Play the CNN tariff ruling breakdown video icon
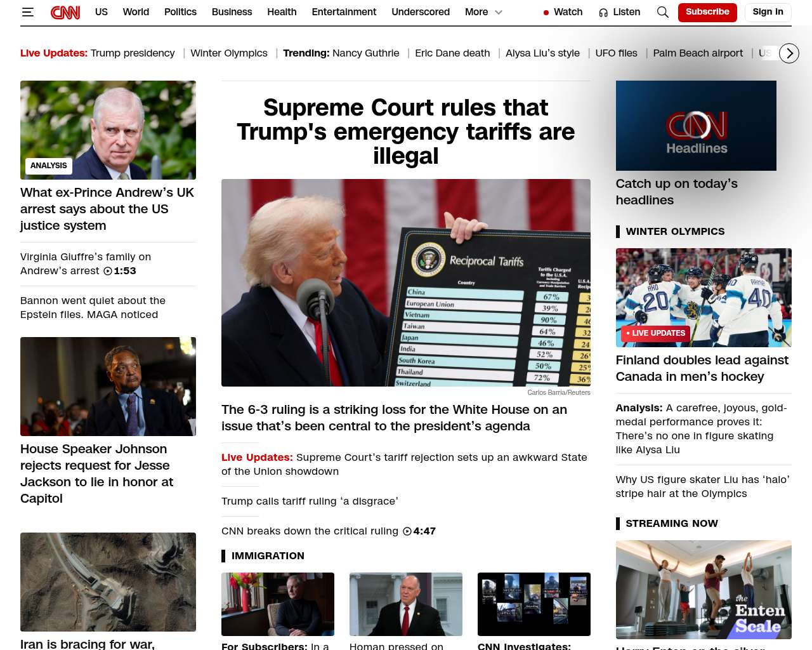This screenshot has height=650, width=812. point(407,531)
